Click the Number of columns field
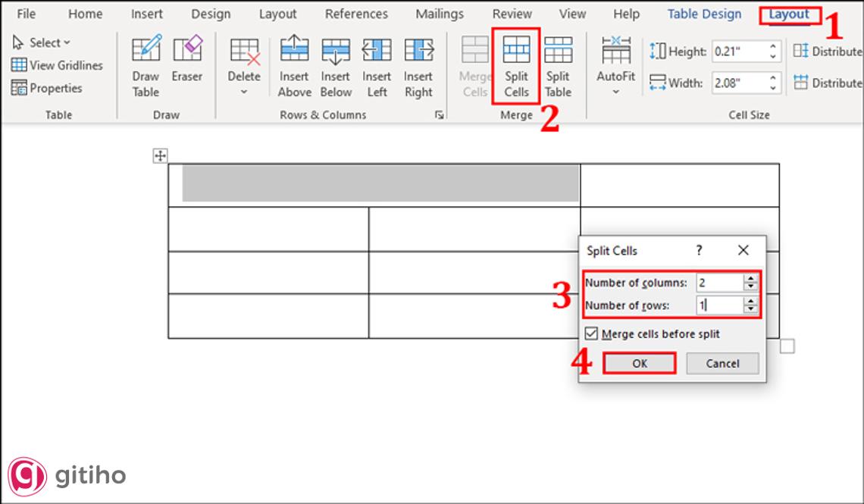This screenshot has width=864, height=504. (720, 283)
